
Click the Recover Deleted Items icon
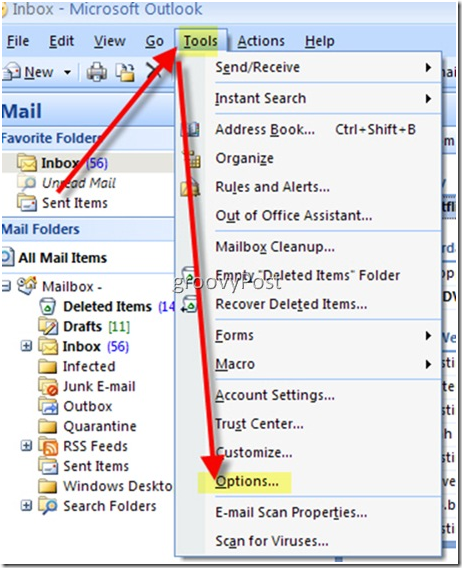(x=190, y=304)
